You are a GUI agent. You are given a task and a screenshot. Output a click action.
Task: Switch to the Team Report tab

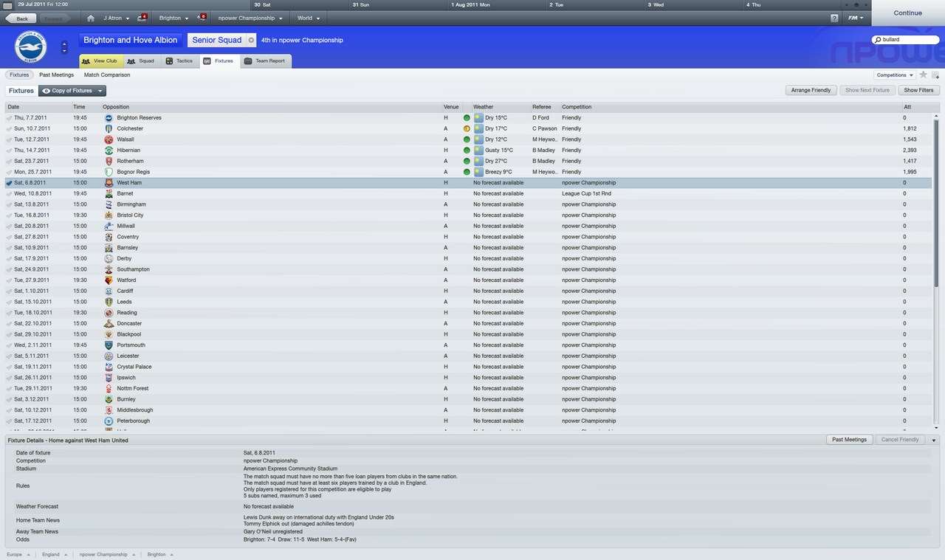pos(264,61)
